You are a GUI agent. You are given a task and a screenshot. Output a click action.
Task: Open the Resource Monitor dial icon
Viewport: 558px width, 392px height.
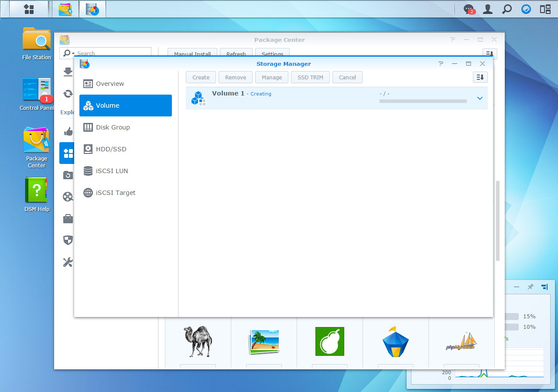point(526,9)
